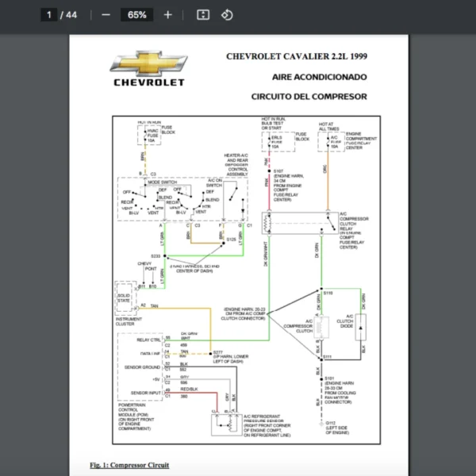
Task: Click the SENSOR GROUND label
Action: point(142,367)
